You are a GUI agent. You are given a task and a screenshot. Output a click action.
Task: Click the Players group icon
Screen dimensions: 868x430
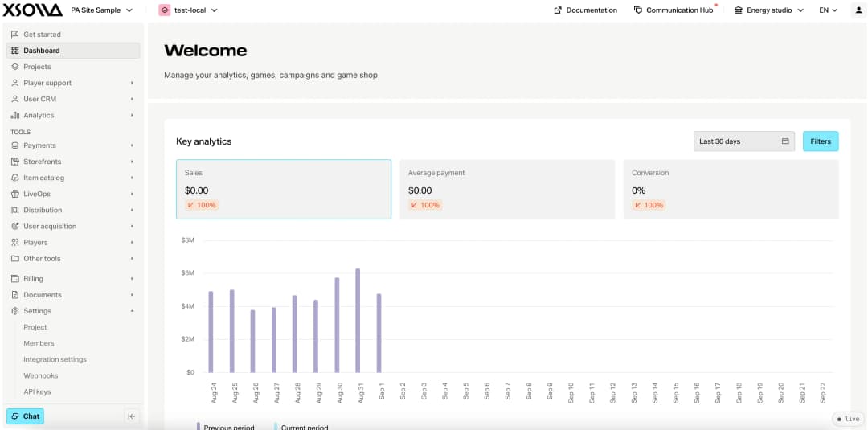(15, 243)
